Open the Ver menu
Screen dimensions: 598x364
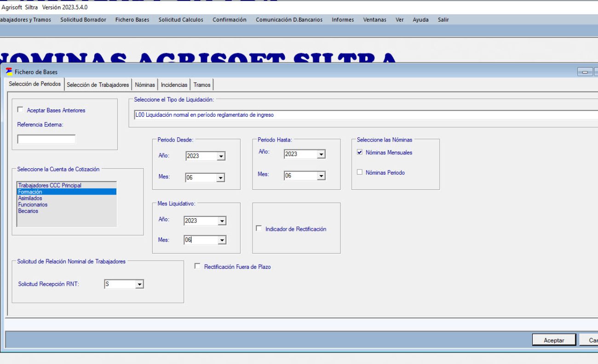400,20
